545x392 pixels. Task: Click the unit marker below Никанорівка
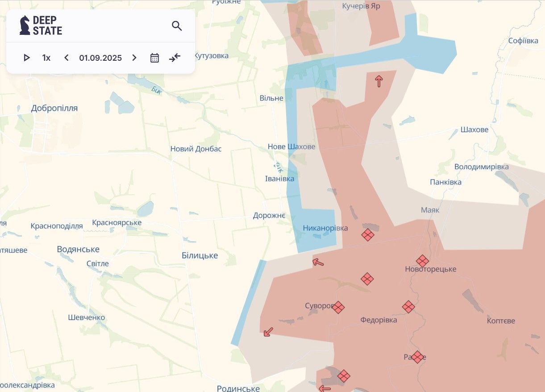point(367,235)
